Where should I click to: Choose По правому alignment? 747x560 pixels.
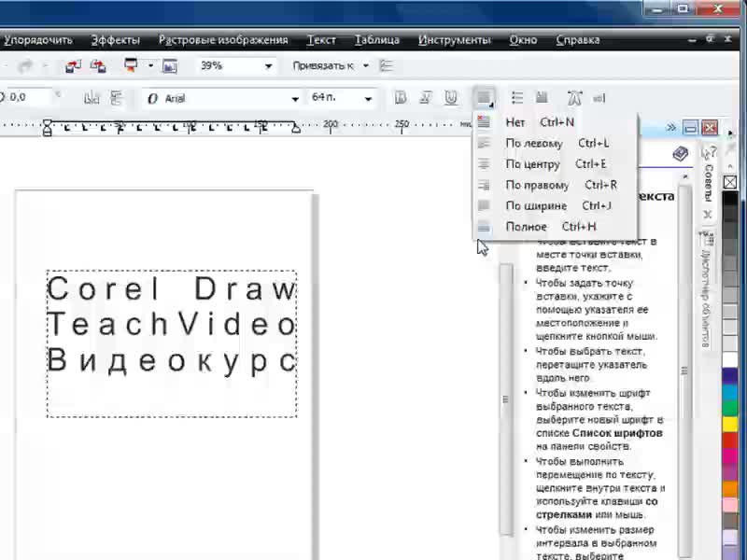pyautogui.click(x=555, y=185)
